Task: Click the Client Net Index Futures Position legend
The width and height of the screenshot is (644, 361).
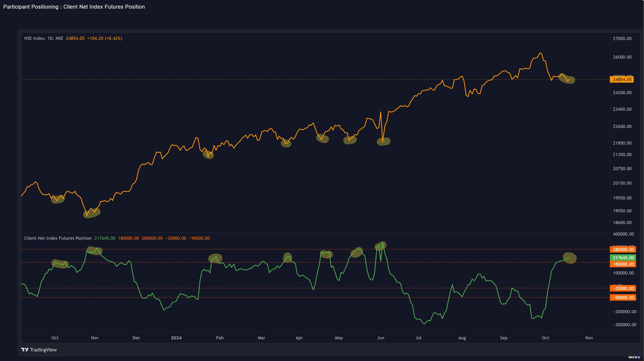Action: click(x=58, y=238)
